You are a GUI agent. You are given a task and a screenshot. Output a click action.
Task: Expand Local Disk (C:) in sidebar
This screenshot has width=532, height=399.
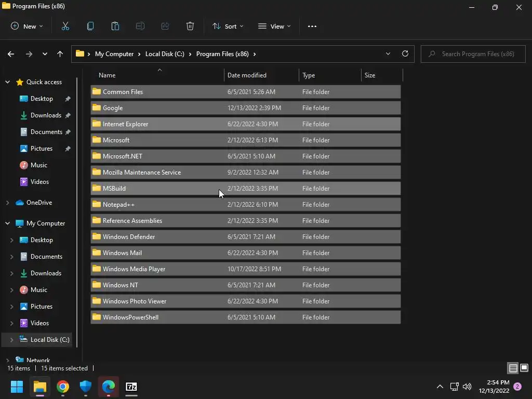11,340
